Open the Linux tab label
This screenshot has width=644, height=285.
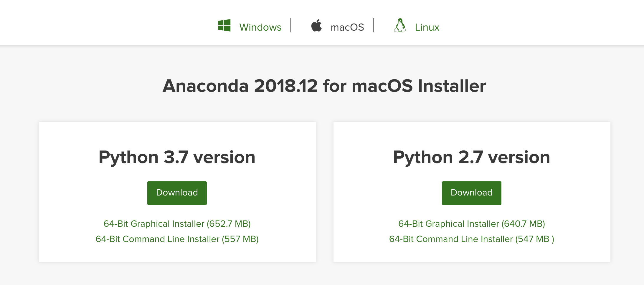click(x=427, y=27)
